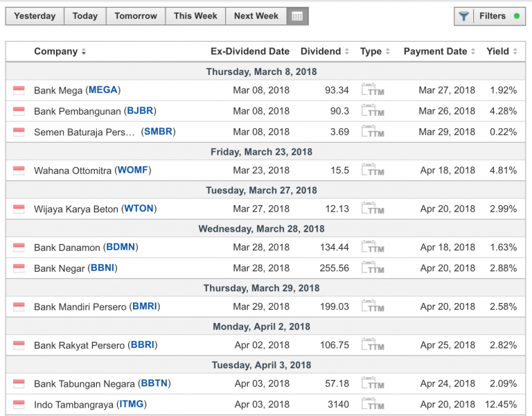Sort the table by Company column

pos(60,51)
